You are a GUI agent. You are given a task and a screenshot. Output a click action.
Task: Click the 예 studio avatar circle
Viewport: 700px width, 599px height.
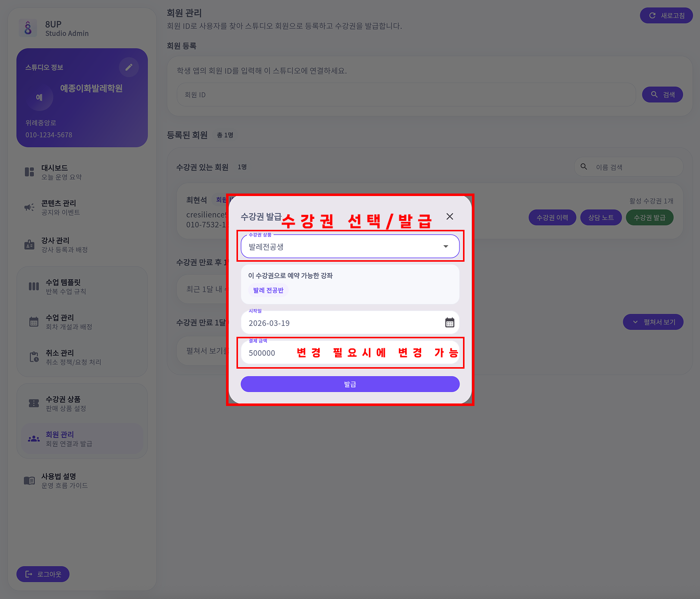click(x=39, y=98)
